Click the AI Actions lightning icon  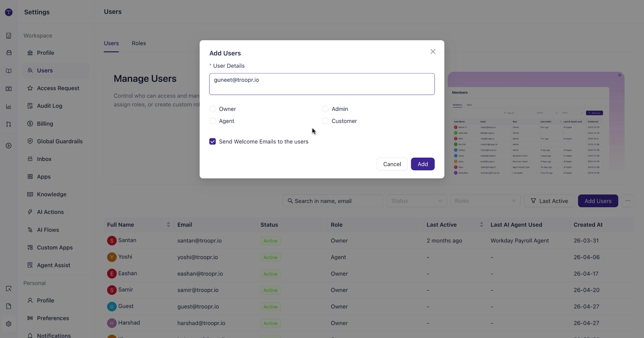(x=30, y=212)
